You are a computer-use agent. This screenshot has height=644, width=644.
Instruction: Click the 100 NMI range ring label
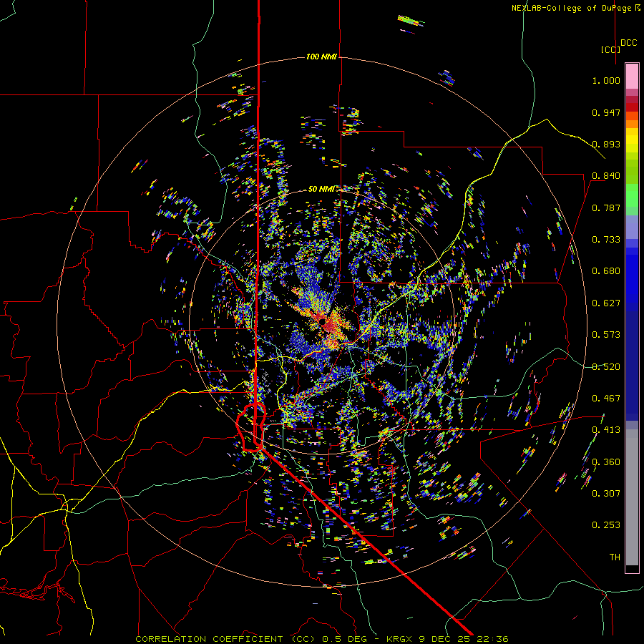tap(321, 57)
